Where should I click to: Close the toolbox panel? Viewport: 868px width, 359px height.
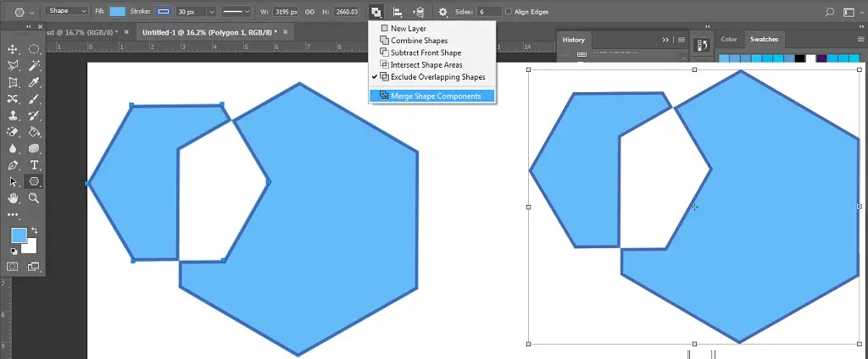(40, 26)
